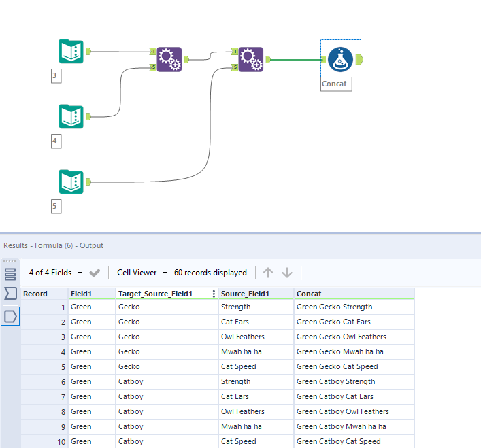Select the 'Green Gecko Strength' cell
Viewport: 481px width, 448px height.
click(335, 307)
